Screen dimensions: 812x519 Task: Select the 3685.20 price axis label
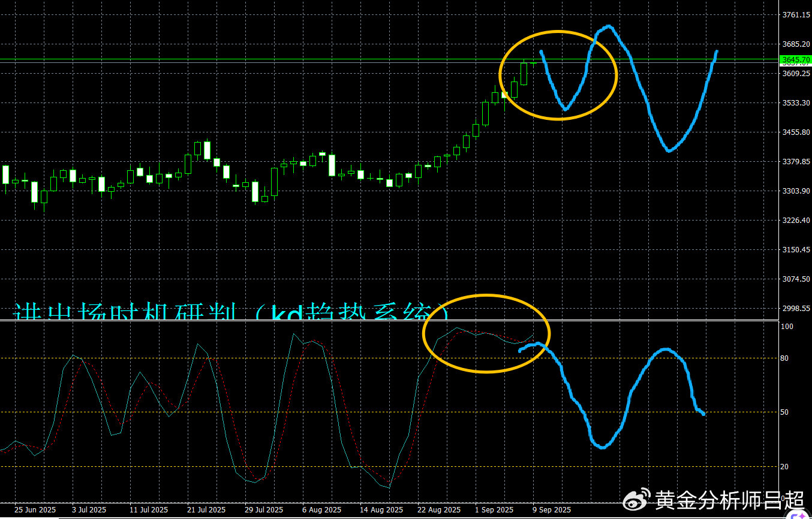(796, 44)
